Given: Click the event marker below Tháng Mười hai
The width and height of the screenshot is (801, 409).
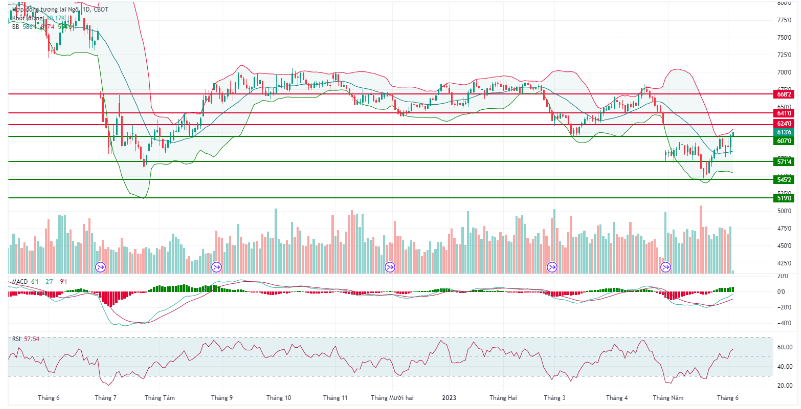Looking at the screenshot, I should click(390, 267).
